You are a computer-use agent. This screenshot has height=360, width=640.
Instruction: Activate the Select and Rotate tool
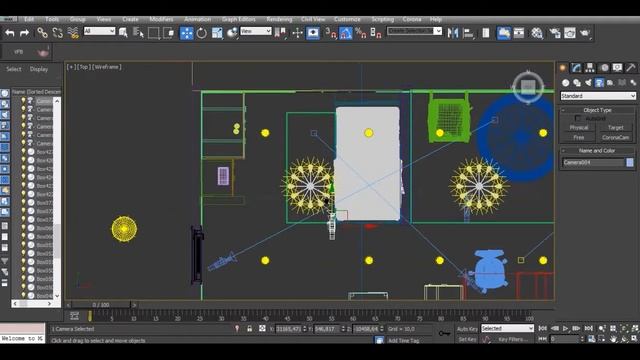pos(202,33)
